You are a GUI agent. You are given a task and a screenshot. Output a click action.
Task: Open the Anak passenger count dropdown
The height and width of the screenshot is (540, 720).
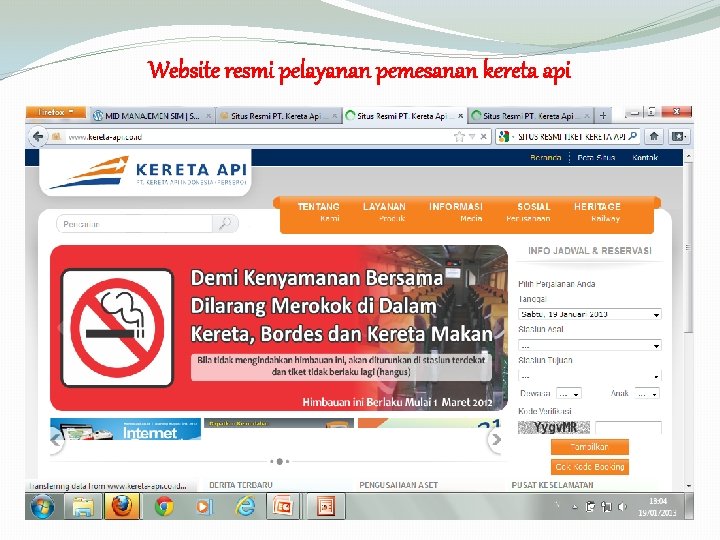point(647,394)
